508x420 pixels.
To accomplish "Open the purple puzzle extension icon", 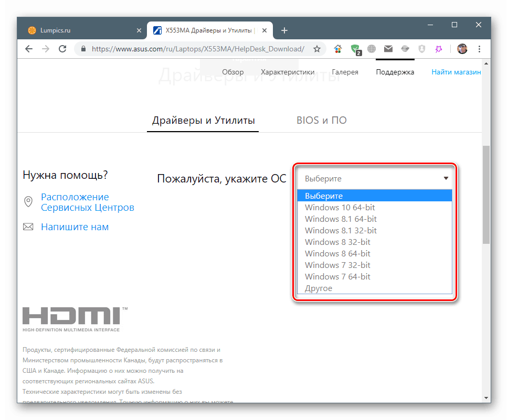I will [x=438, y=49].
